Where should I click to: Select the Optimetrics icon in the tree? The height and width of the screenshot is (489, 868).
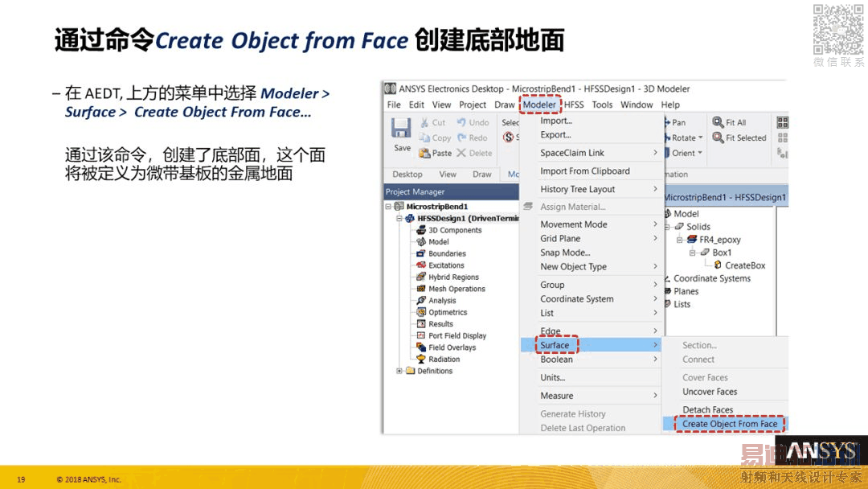click(x=421, y=312)
